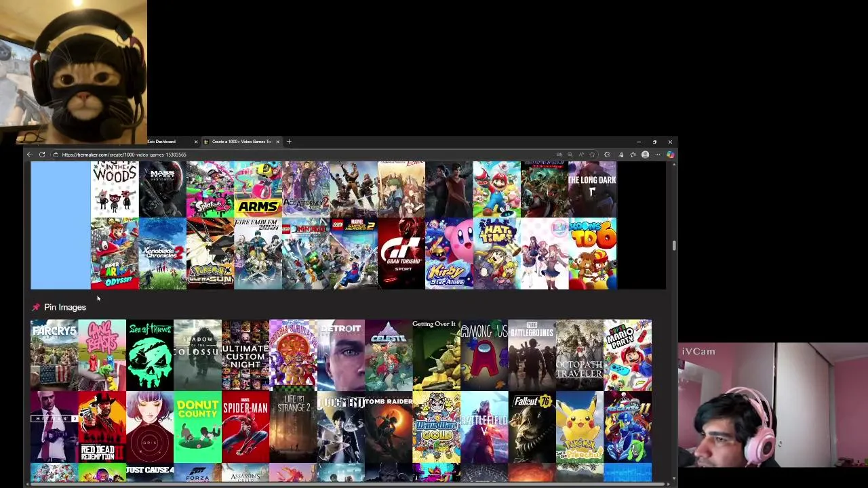Image resolution: width=868 pixels, height=488 pixels.
Task: Reload the page with the refresh icon
Action: (42, 155)
